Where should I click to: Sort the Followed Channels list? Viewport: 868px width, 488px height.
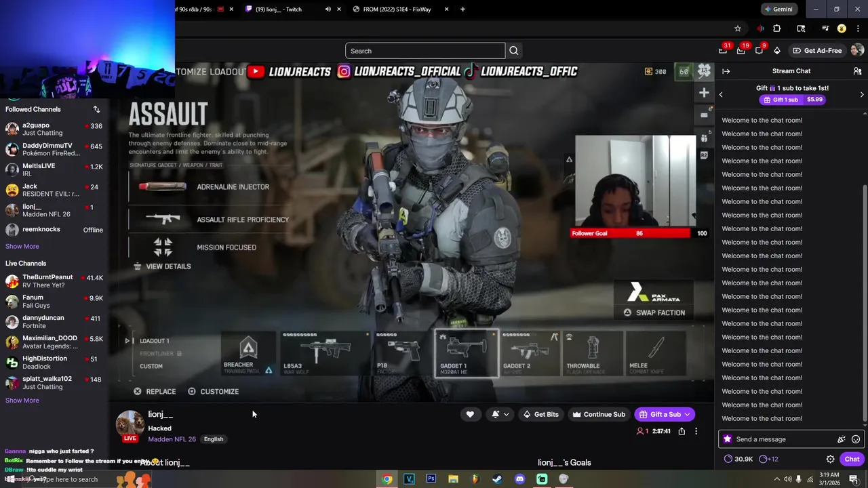coord(96,109)
